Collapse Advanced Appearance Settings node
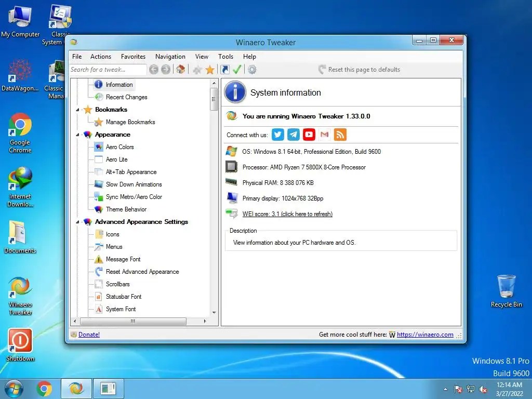The height and width of the screenshot is (399, 532). 77,222
